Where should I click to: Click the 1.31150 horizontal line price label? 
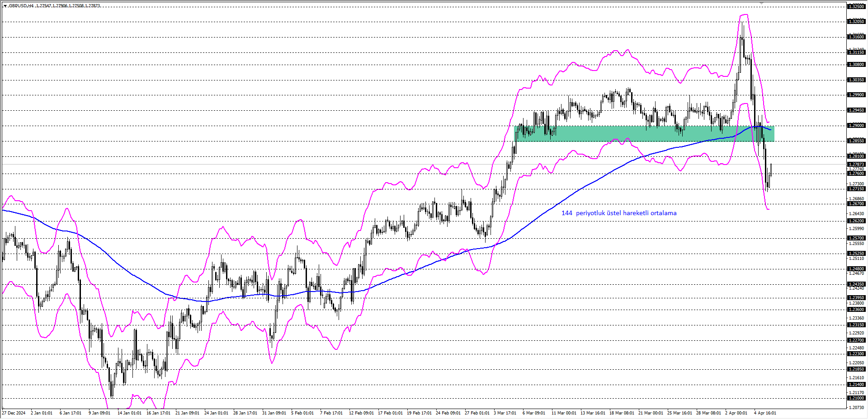(x=856, y=52)
